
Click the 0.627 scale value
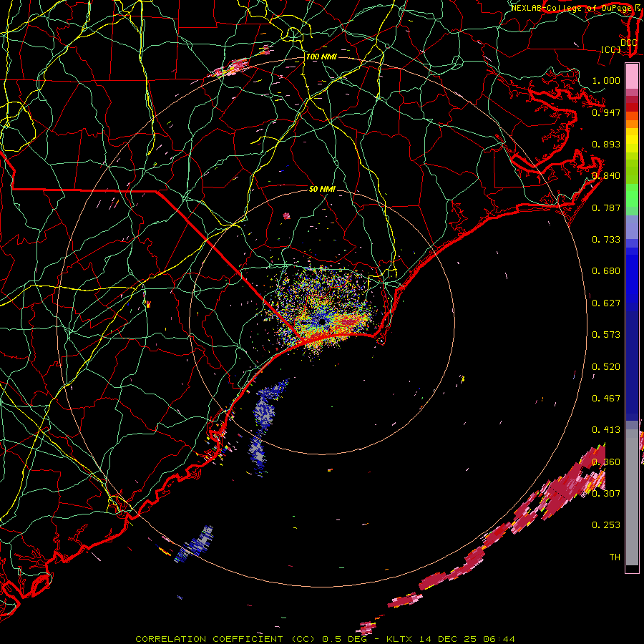[606, 303]
